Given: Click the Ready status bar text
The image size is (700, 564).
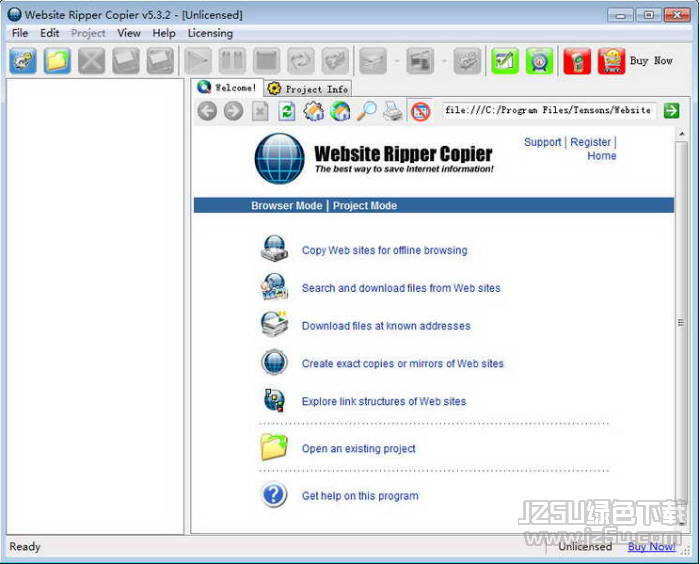Looking at the screenshot, I should pos(25,547).
